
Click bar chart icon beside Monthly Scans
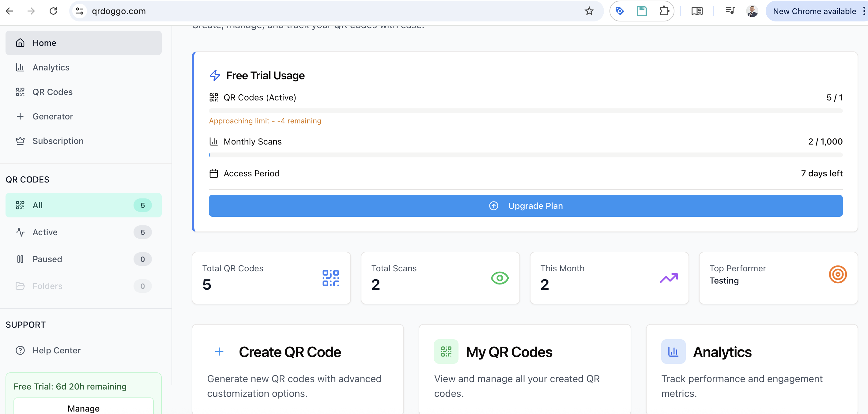[213, 141]
